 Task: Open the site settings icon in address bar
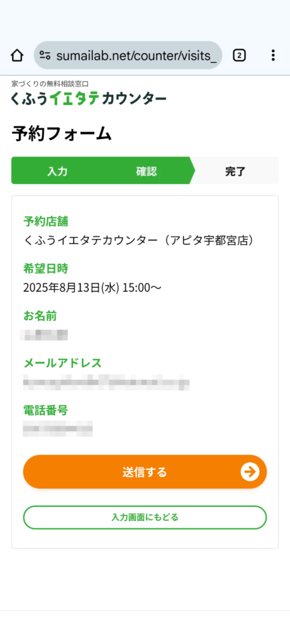tap(45, 55)
